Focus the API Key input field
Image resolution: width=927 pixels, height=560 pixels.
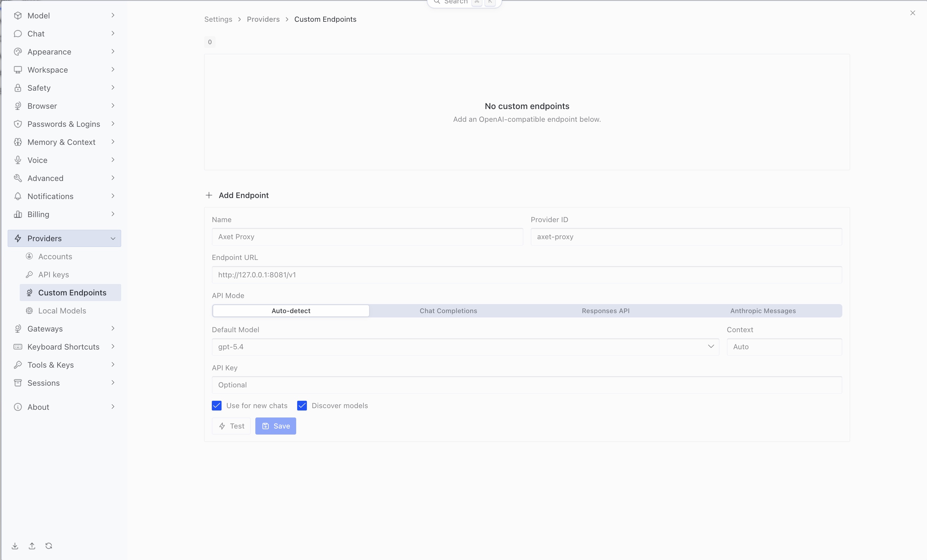pyautogui.click(x=527, y=385)
